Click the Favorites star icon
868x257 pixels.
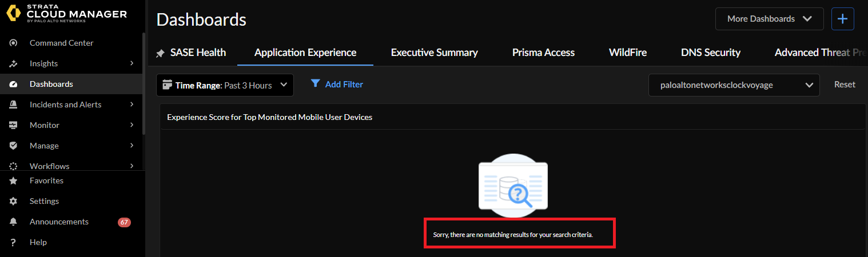(13, 180)
